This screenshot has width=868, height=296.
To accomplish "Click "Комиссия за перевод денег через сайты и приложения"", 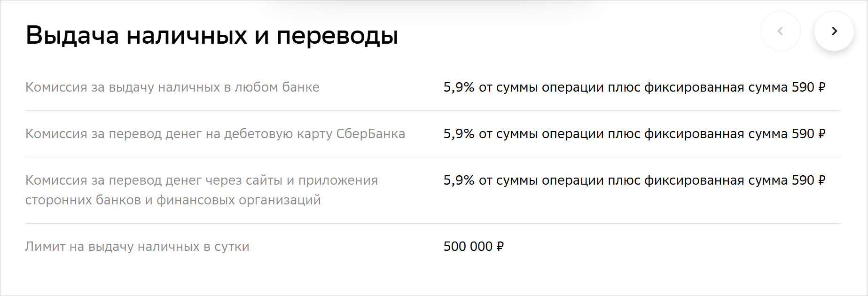I will tap(201, 180).
